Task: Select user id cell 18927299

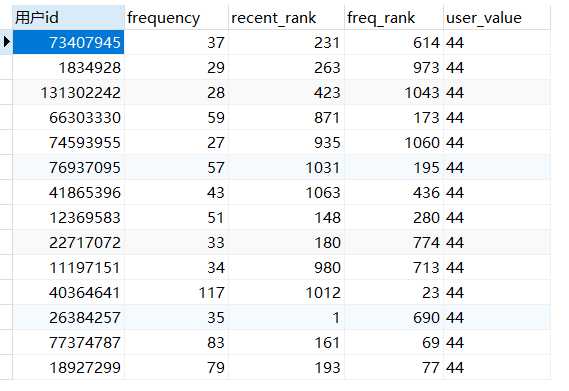Action: tap(68, 368)
